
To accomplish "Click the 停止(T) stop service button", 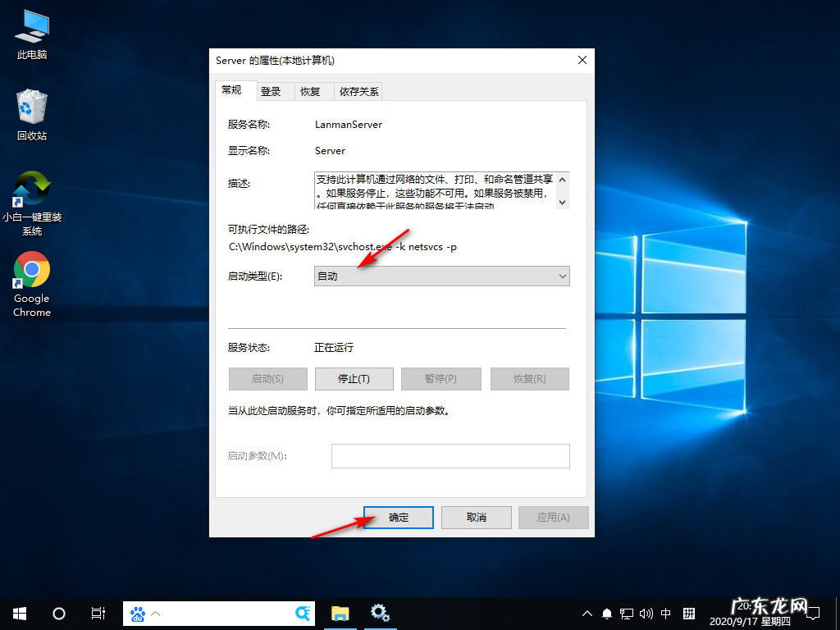I will tap(355, 378).
